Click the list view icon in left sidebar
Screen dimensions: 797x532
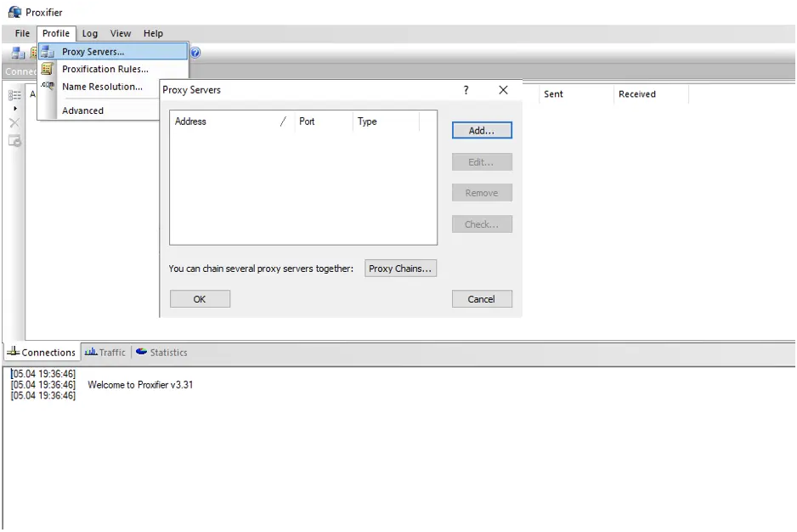[14, 95]
